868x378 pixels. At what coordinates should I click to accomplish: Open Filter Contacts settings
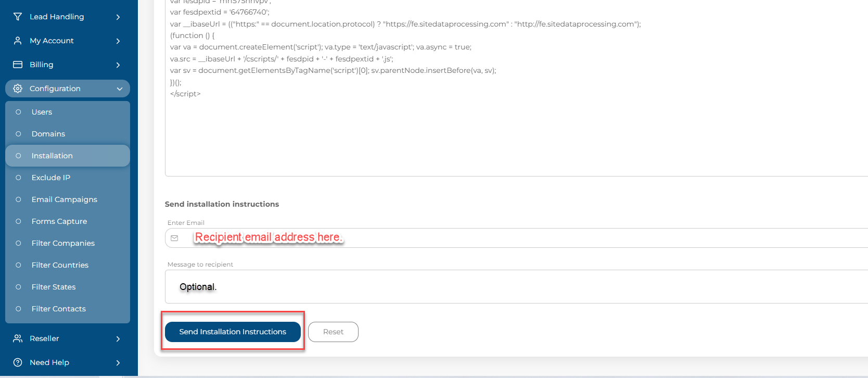pos(68,309)
